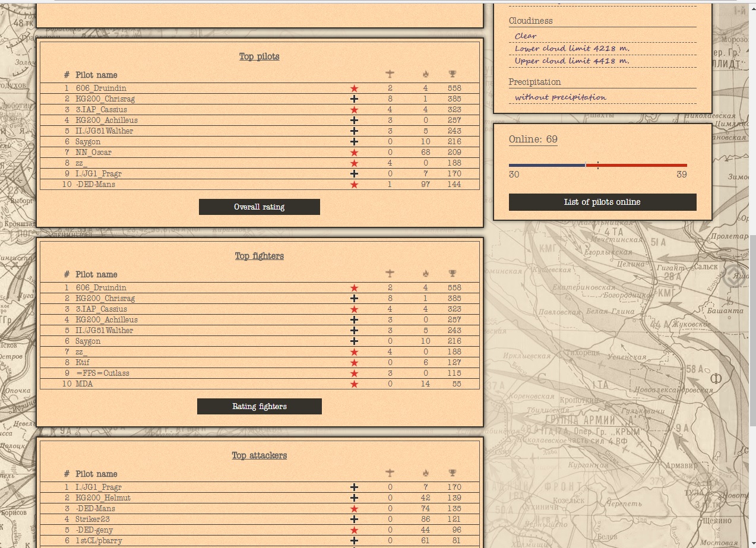Click the Lower cloud limit 4218 m. entry
756x548 pixels.
(572, 48)
